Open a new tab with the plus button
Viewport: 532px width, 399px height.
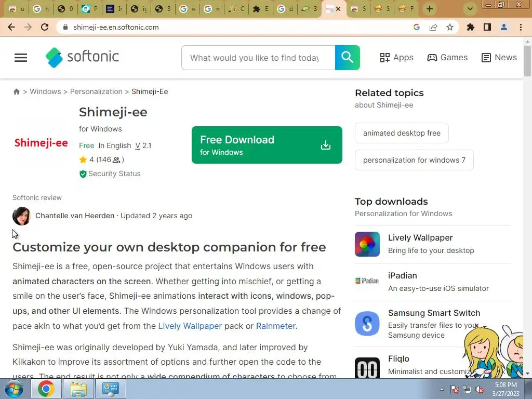point(430,9)
